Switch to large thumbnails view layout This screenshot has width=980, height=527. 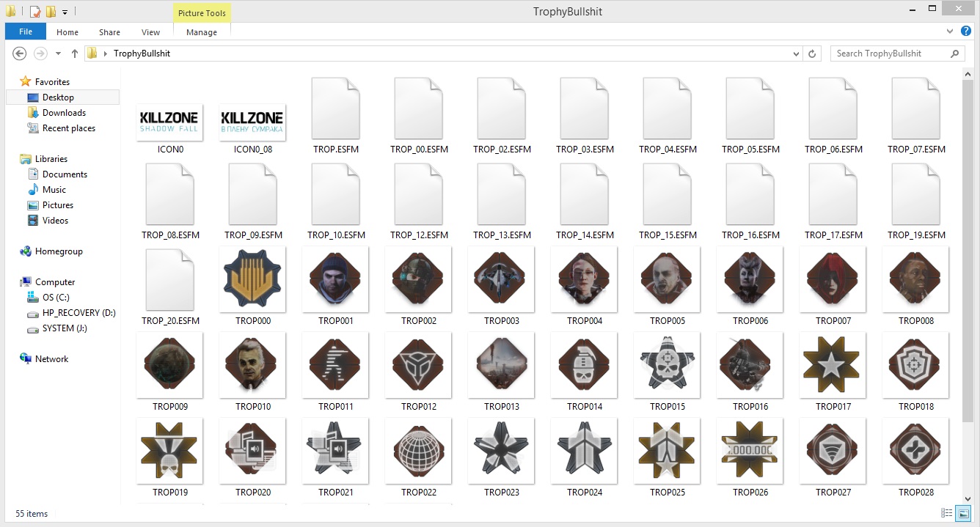pyautogui.click(x=964, y=513)
